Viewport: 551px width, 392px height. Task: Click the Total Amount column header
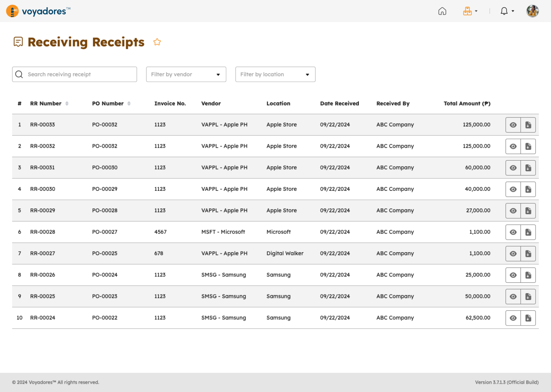467,103
